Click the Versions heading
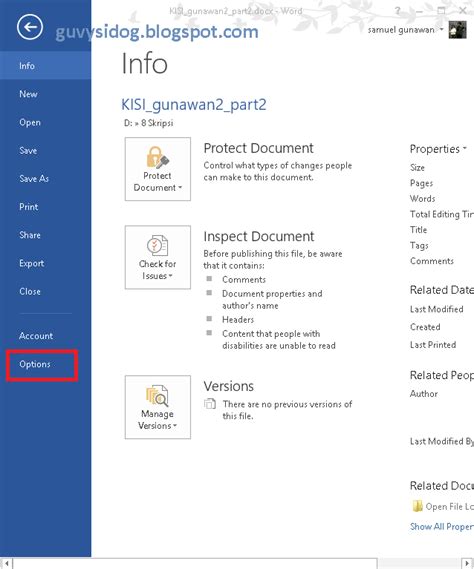The width and height of the screenshot is (474, 569). (x=229, y=386)
